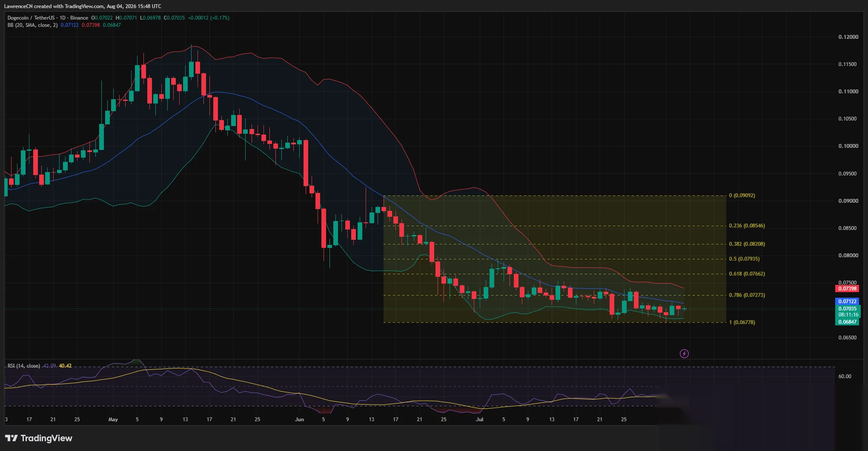Click the 0.09500 price axis label
868x451 pixels.
(848, 174)
